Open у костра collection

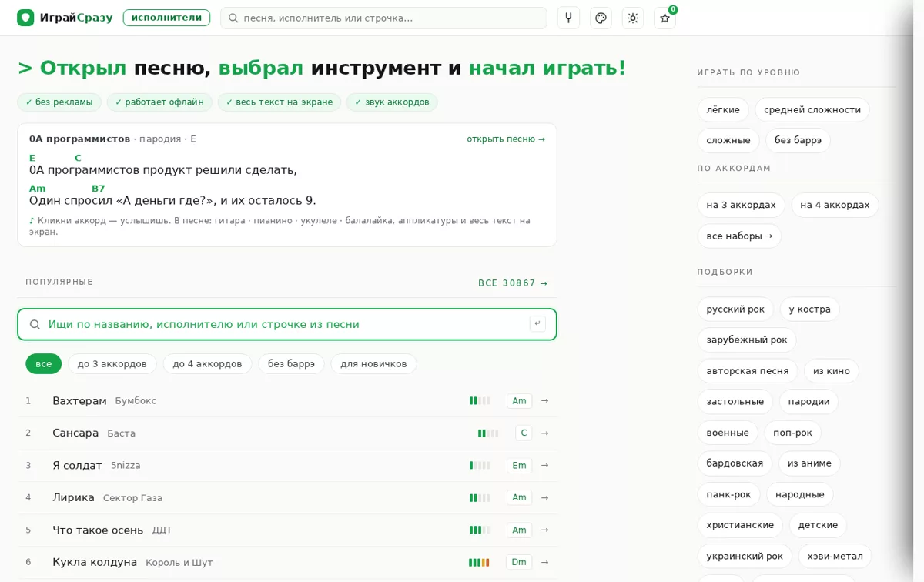pyautogui.click(x=810, y=309)
